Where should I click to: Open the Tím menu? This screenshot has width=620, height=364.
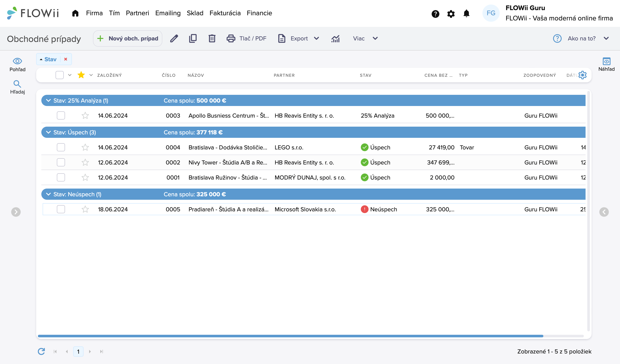point(114,13)
